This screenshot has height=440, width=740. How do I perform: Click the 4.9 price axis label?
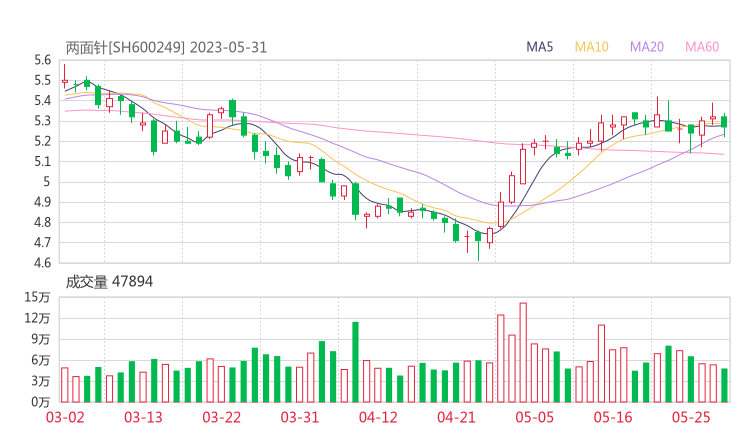click(42, 202)
